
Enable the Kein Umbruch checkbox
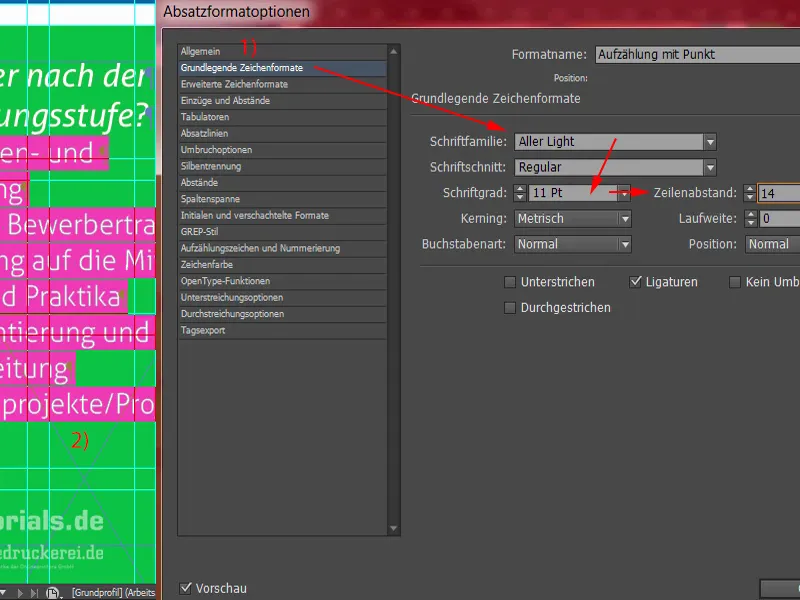pyautogui.click(x=735, y=282)
